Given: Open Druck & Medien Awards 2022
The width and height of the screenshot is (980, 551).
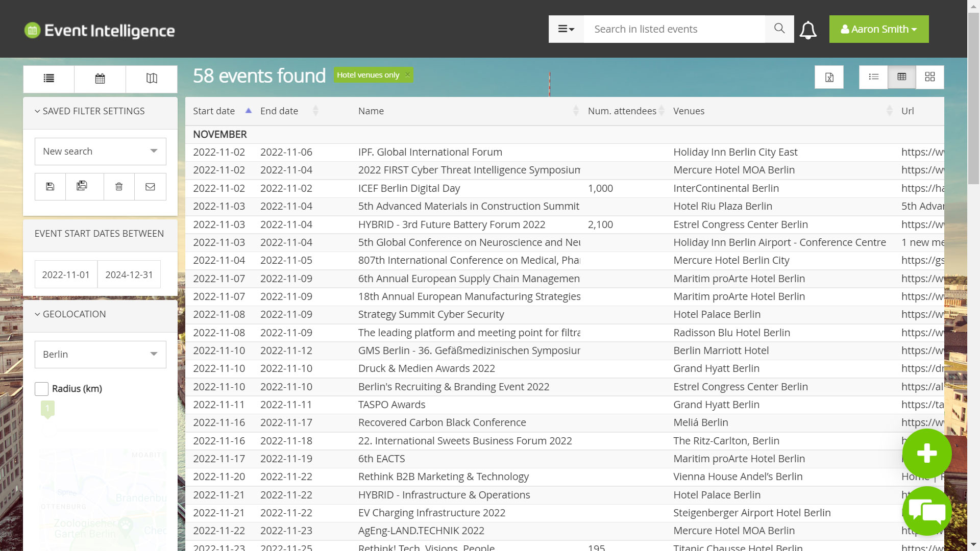Looking at the screenshot, I should [x=427, y=368].
